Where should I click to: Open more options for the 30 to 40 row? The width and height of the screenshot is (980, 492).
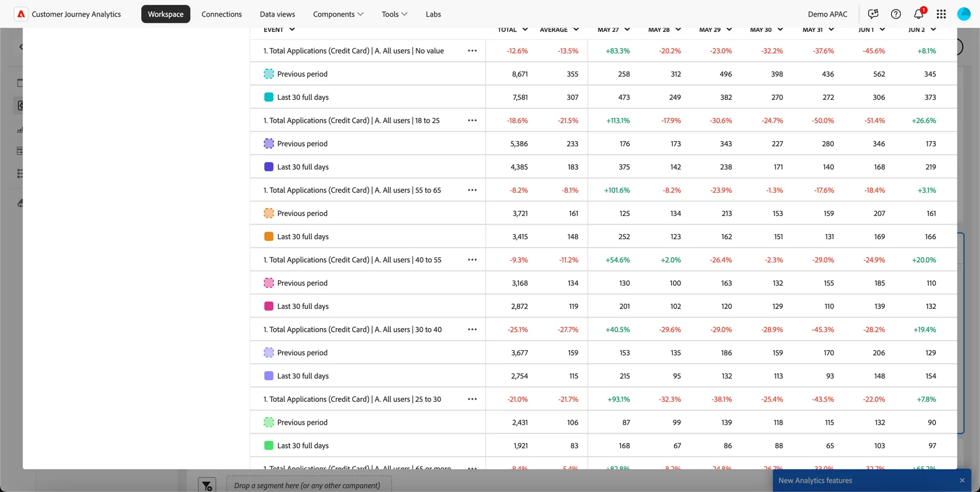(x=472, y=330)
